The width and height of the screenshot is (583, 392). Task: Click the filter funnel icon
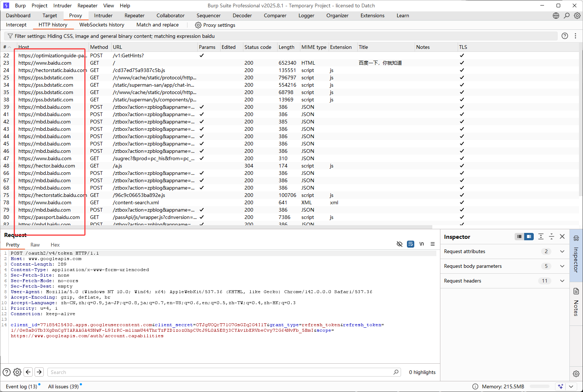click(x=10, y=36)
